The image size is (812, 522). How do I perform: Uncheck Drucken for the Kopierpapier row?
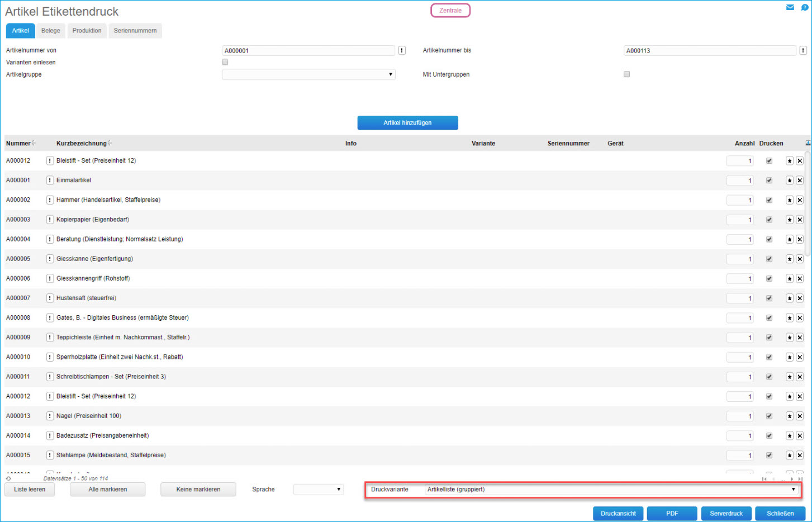pyautogui.click(x=769, y=220)
